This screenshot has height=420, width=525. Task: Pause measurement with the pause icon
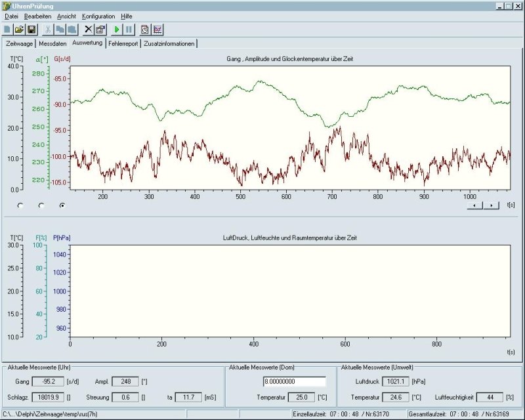point(129,30)
